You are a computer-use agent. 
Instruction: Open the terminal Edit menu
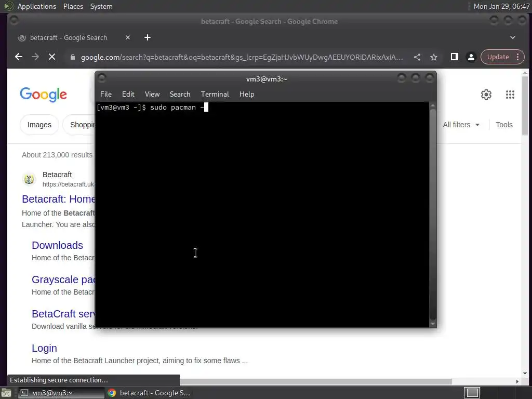(128, 95)
